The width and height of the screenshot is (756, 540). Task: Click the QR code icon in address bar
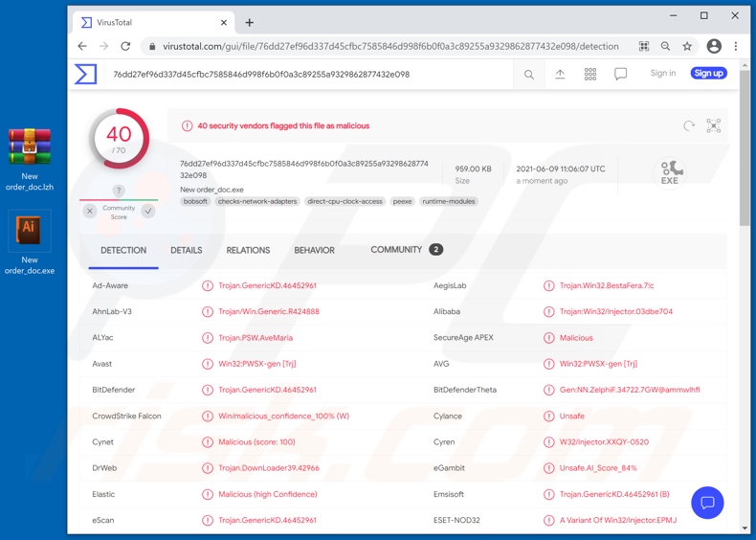pyautogui.click(x=644, y=46)
